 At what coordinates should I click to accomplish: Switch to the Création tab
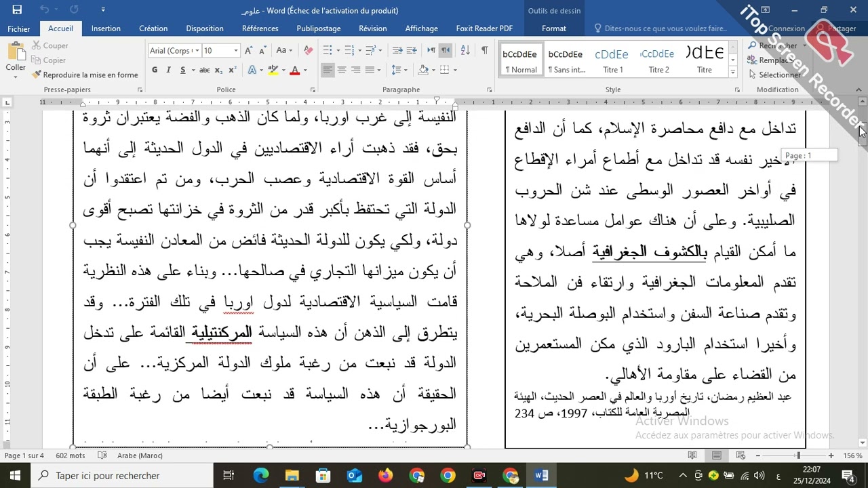click(x=153, y=28)
